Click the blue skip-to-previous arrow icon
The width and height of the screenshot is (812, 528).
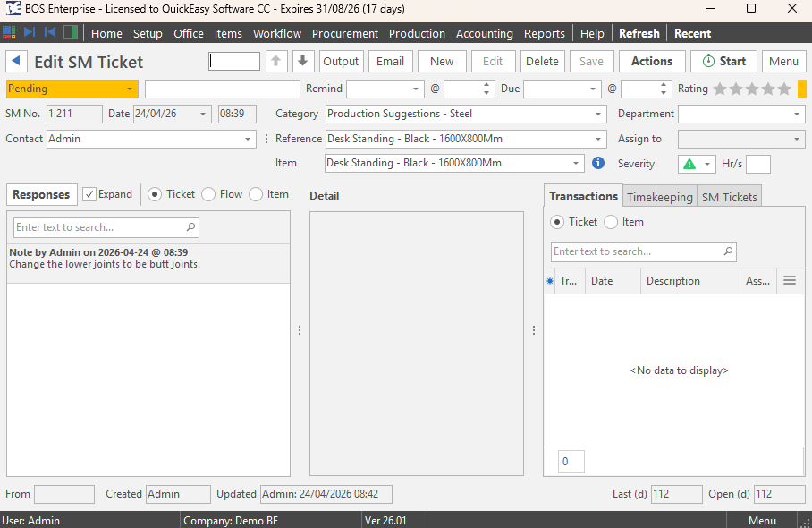[50, 32]
